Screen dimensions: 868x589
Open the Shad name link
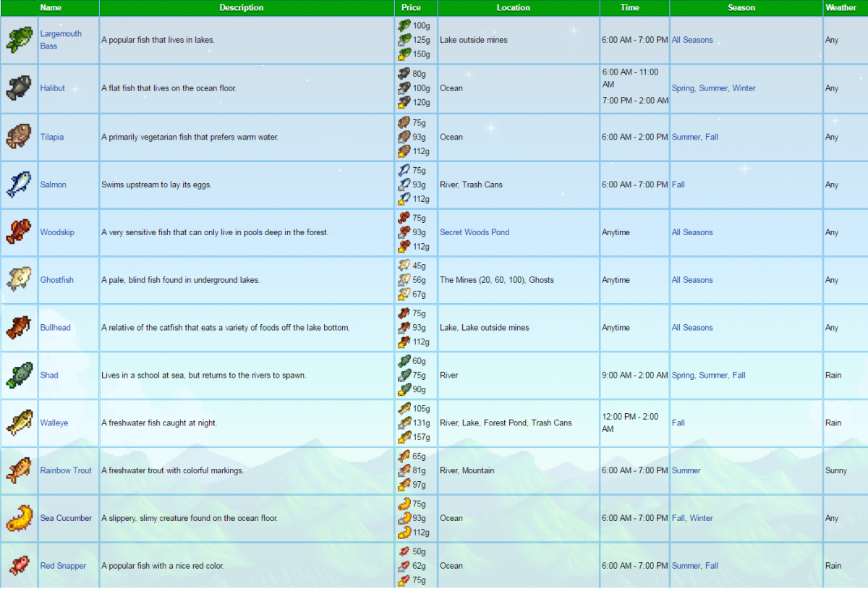(49, 376)
